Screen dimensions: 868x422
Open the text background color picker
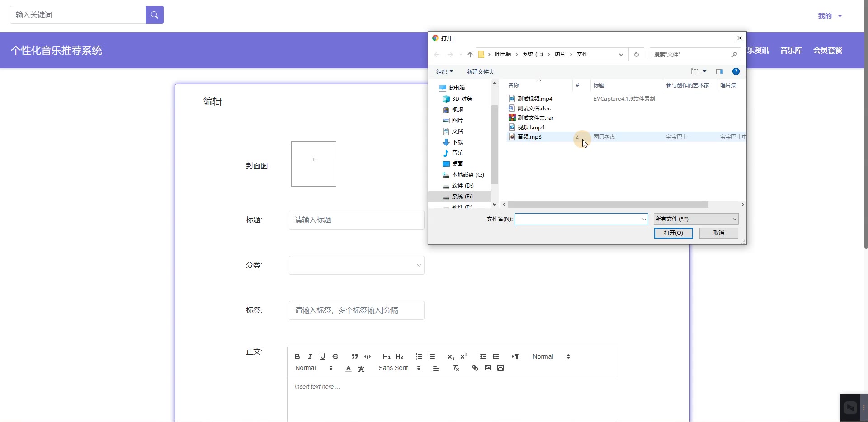coord(361,368)
